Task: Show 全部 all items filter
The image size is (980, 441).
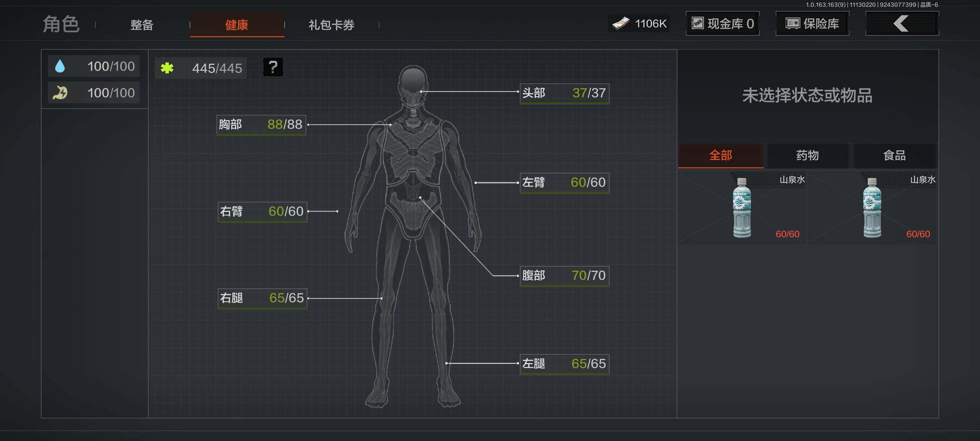Action: click(x=720, y=156)
